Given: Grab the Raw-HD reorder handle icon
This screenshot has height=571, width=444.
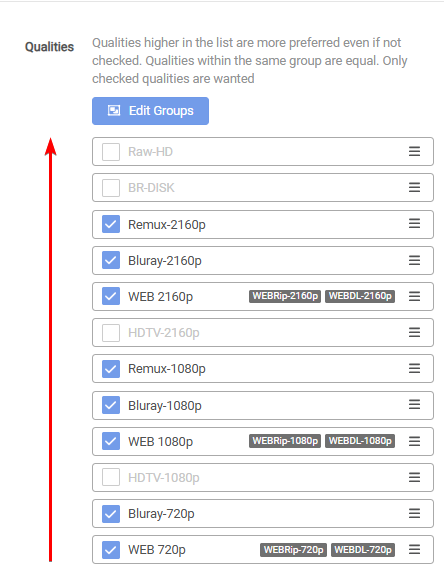Looking at the screenshot, I should (x=414, y=151).
